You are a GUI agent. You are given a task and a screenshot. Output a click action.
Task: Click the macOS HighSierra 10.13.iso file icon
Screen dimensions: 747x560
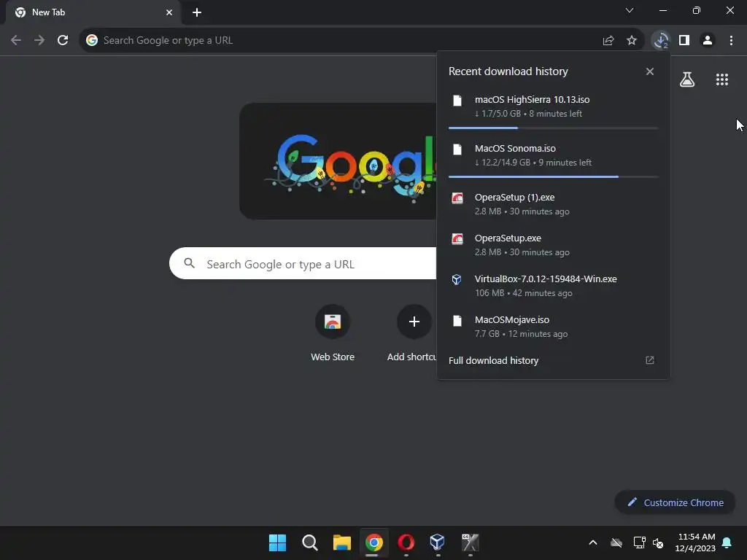[457, 101]
